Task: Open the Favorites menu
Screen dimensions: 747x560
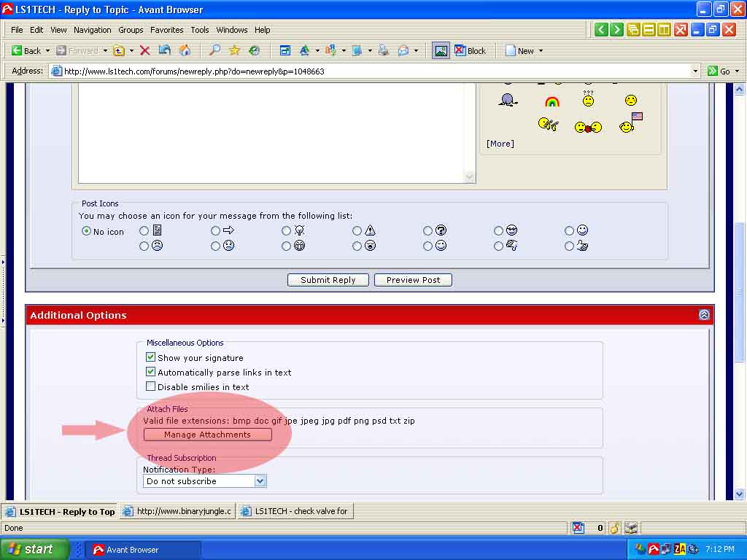Action: pos(166,30)
